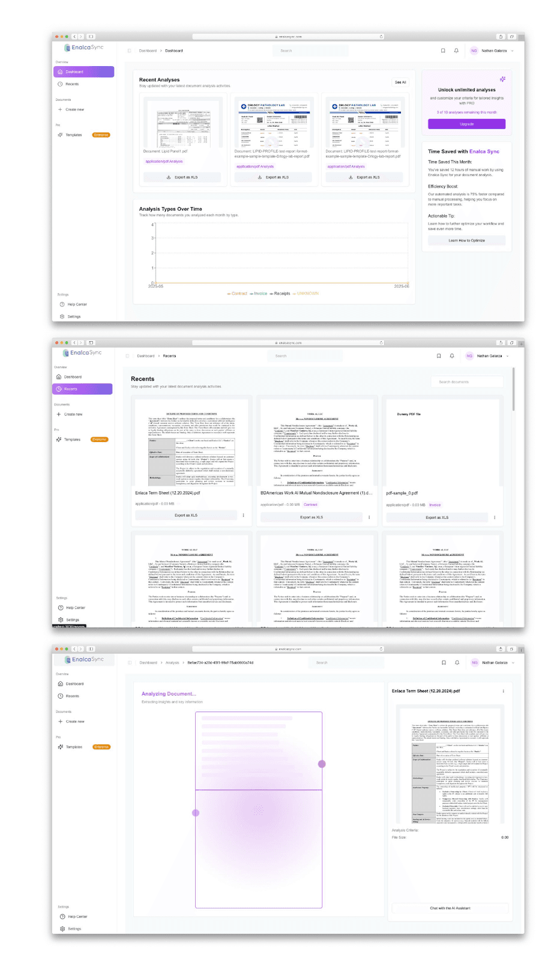Open three-dot menu for pdf-sample_0.pdf card
This screenshot has width=560, height=961.
pyautogui.click(x=494, y=517)
